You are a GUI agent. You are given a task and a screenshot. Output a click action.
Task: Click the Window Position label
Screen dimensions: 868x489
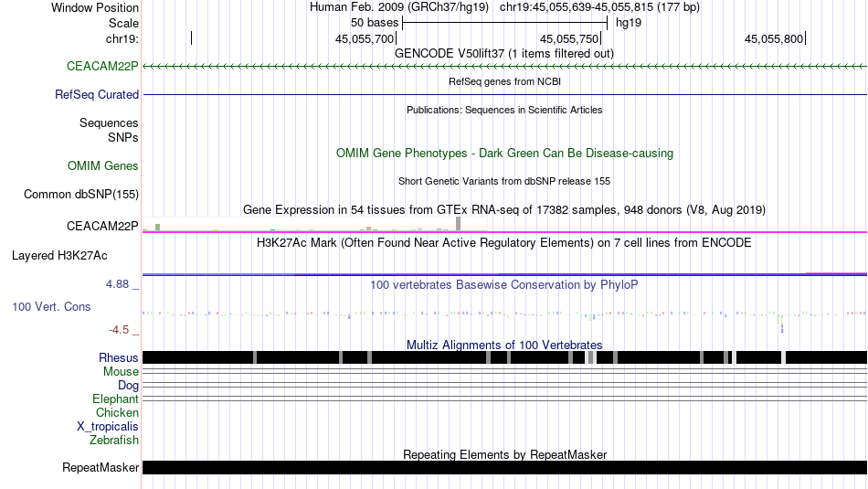95,7
